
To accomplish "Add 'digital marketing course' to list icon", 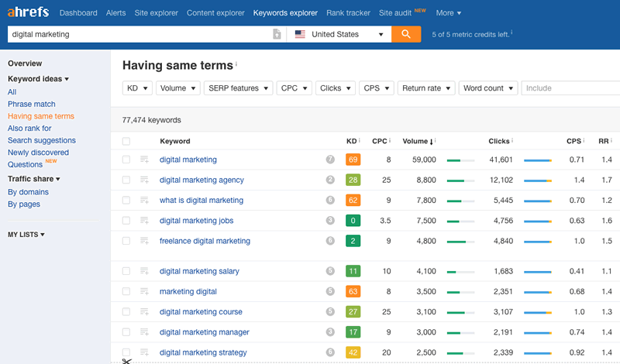I will point(144,311).
